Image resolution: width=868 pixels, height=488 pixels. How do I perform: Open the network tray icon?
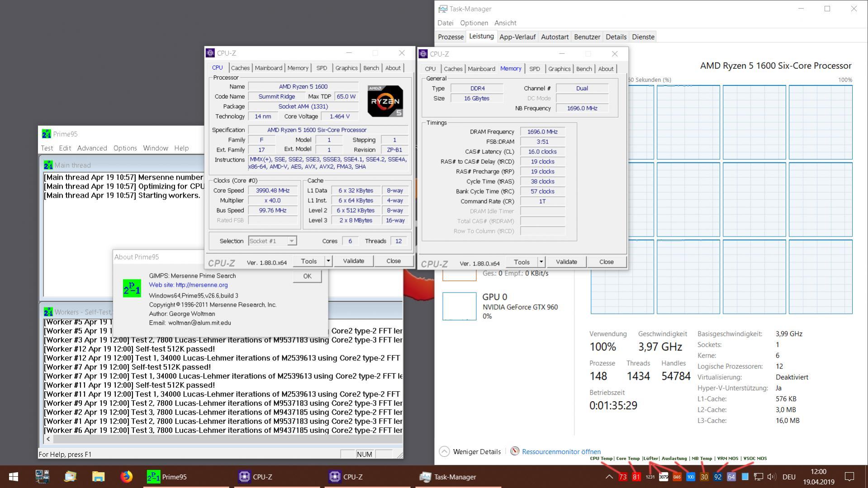[759, 477]
